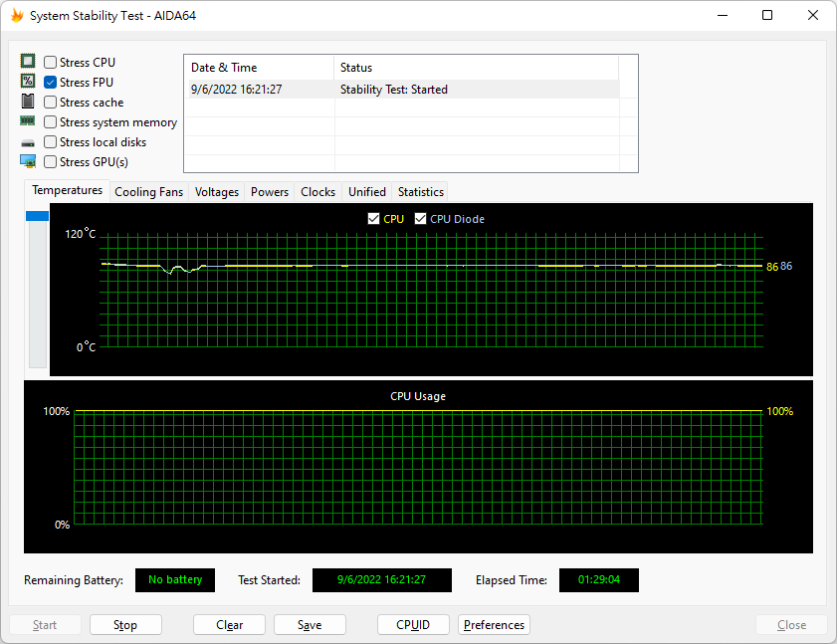The width and height of the screenshot is (837, 644).
Task: Click the monitor icon beside Stress GPU(s)
Action: tap(28, 160)
